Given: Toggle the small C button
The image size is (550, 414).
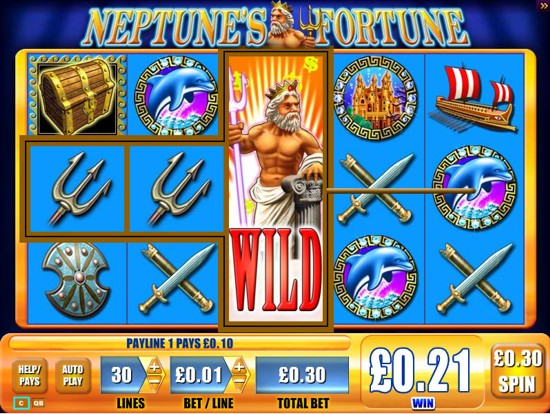Looking at the screenshot, I should pyautogui.click(x=21, y=403).
